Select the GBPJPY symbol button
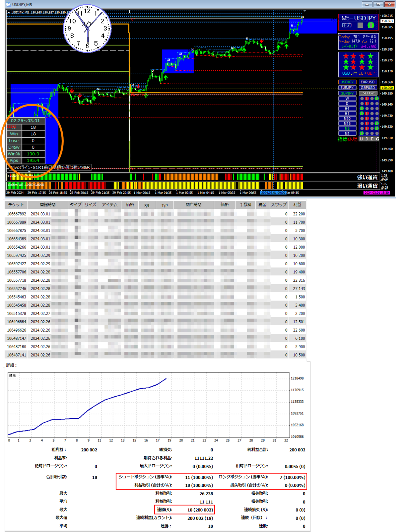396x532 pixels. (x=347, y=93)
